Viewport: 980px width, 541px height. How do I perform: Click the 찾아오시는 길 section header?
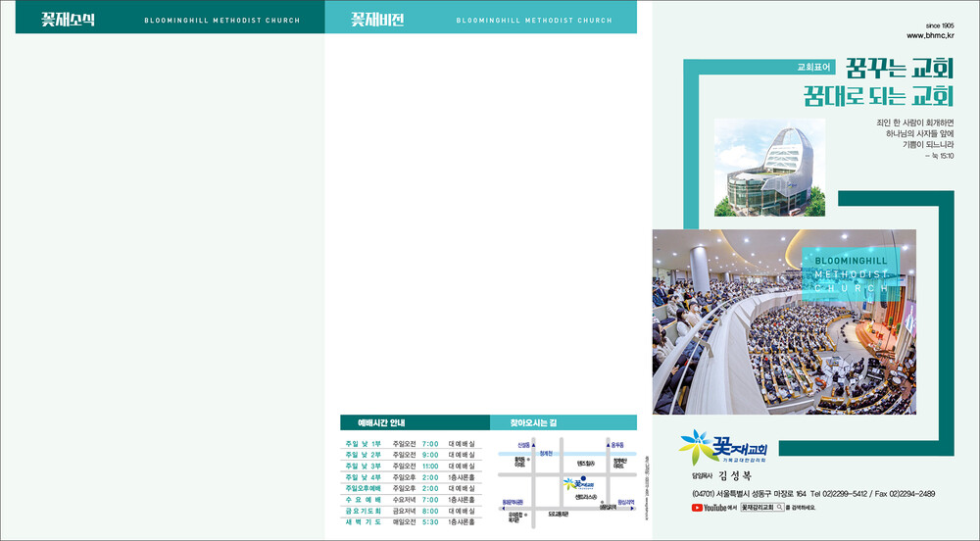click(x=532, y=422)
